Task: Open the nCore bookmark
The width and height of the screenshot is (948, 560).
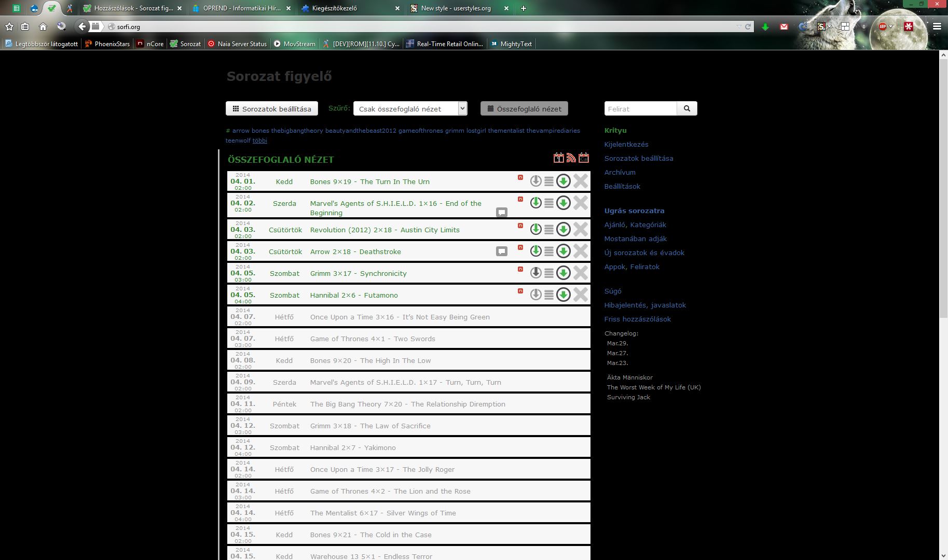Action: click(x=150, y=44)
